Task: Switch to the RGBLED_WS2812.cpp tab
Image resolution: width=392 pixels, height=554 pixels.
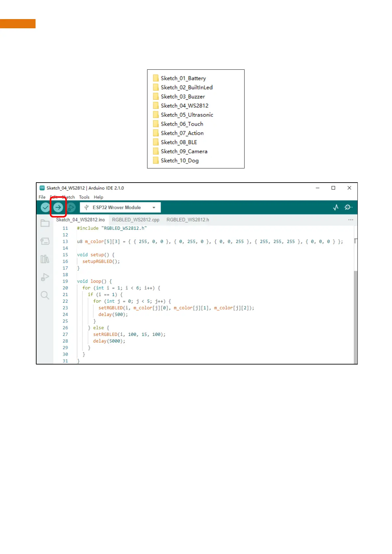Action: tap(136, 220)
